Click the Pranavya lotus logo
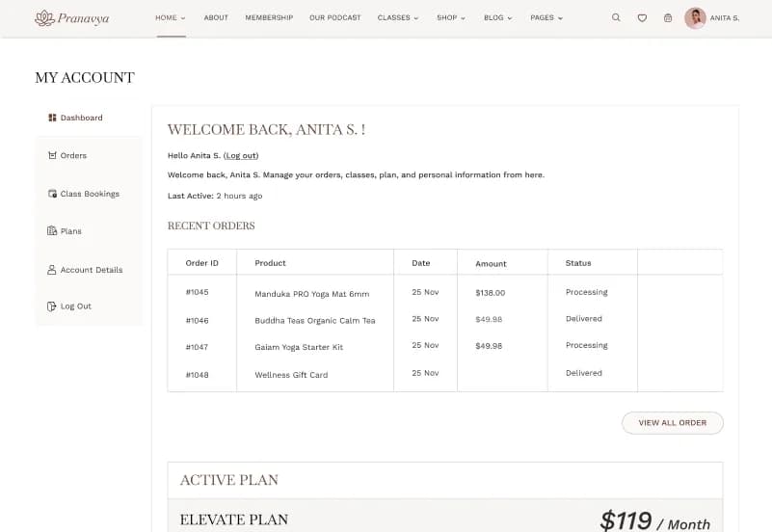Viewport: 772px width, 532px height. coord(72,18)
